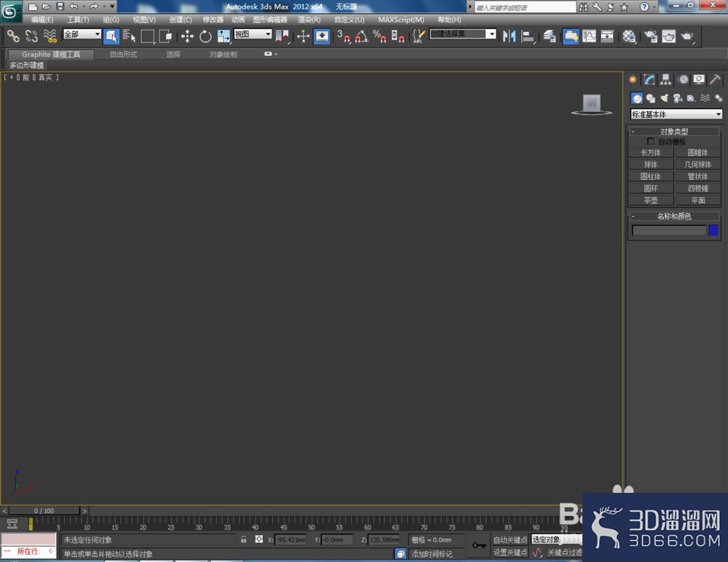Select the Lights category icon

coord(665,98)
